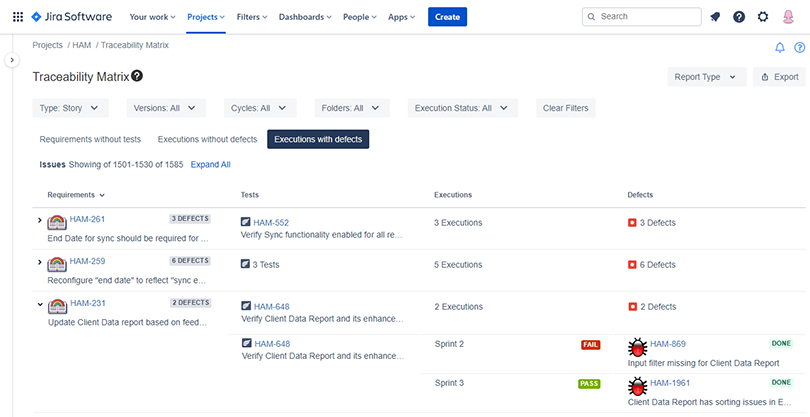Click the Traceability Matrix info icon

tap(137, 76)
